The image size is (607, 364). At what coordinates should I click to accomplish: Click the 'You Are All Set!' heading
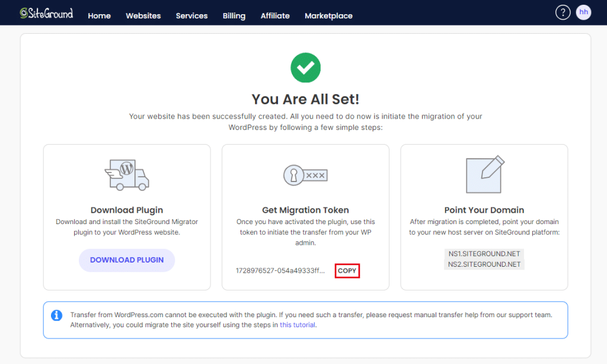(x=305, y=99)
